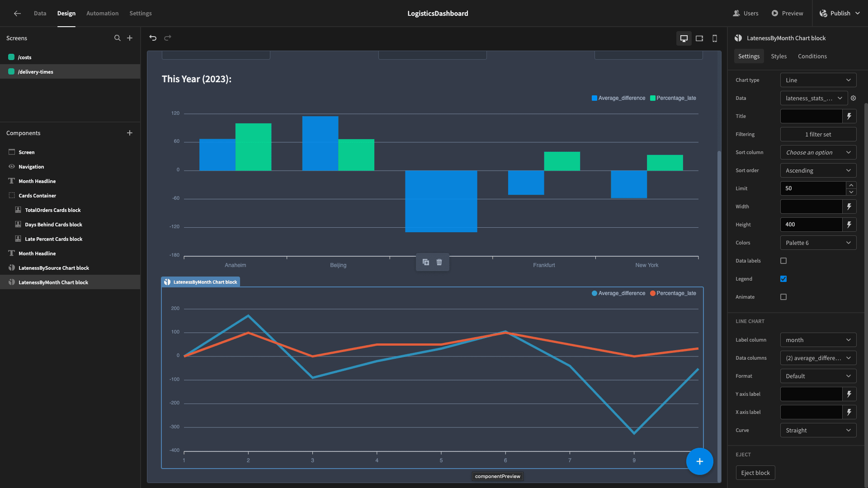The width and height of the screenshot is (868, 488).
Task: Search screens with magnifier icon
Action: click(118, 38)
